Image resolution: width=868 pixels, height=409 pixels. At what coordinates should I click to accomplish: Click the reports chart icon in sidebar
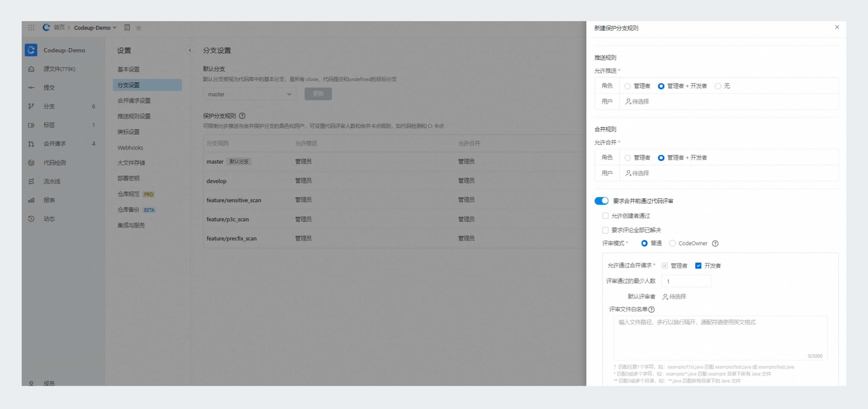point(31,200)
